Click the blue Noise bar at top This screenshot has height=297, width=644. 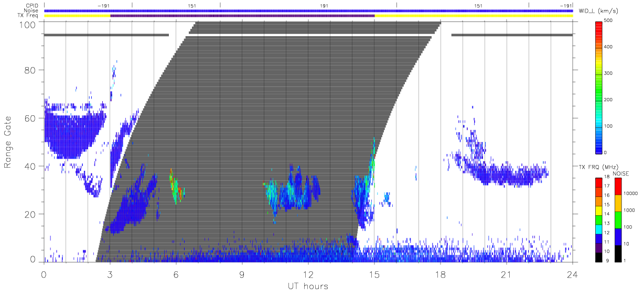(x=308, y=10)
